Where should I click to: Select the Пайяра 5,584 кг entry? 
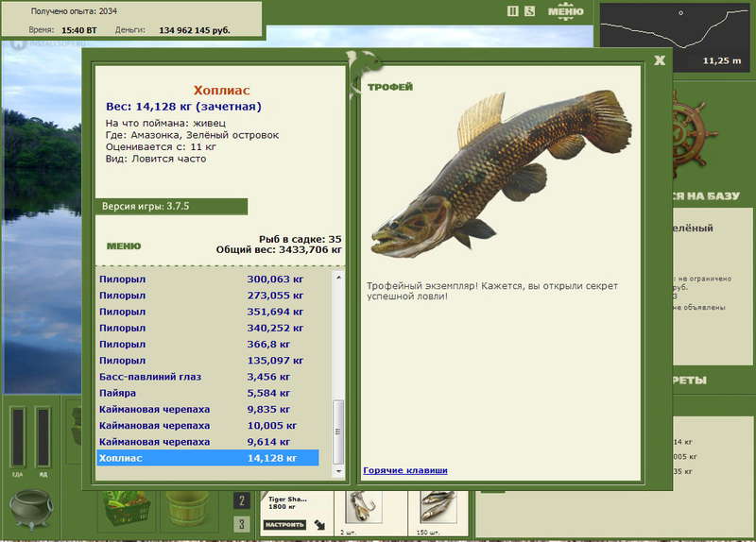[x=208, y=393]
